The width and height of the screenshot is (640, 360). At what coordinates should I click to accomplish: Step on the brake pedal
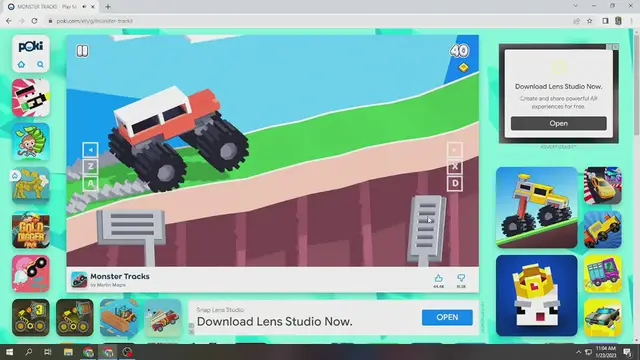click(131, 229)
